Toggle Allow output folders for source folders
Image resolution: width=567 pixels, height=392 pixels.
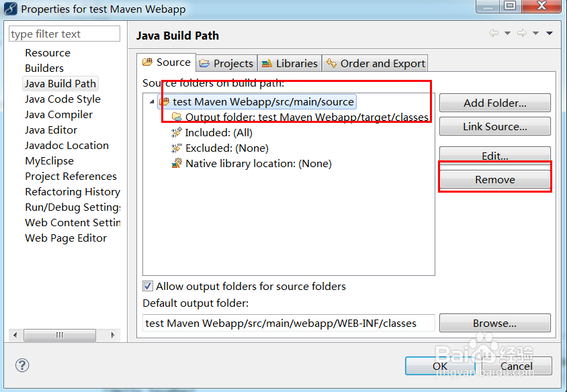[x=148, y=287]
